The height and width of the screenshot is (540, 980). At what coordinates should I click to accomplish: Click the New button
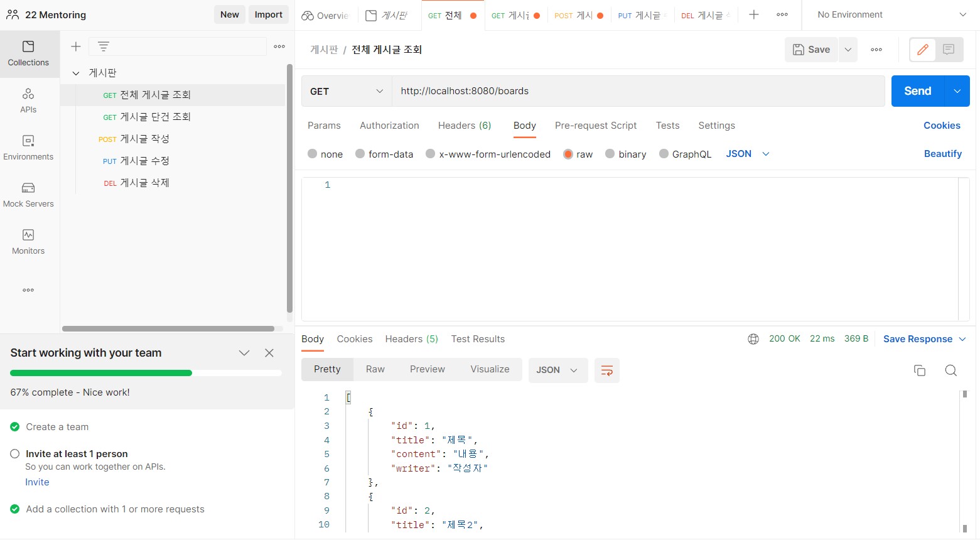tap(230, 14)
